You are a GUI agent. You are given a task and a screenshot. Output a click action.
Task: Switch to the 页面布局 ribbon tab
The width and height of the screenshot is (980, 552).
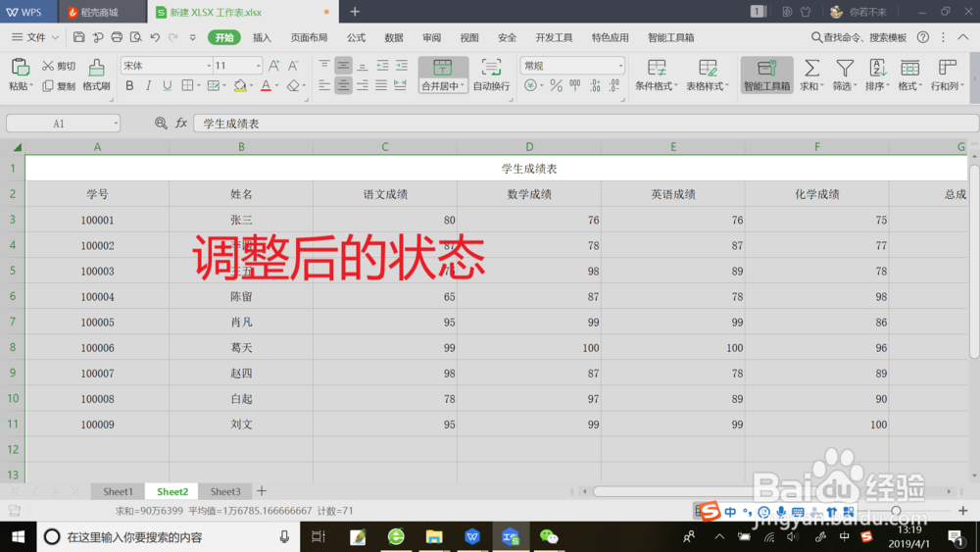click(x=309, y=37)
